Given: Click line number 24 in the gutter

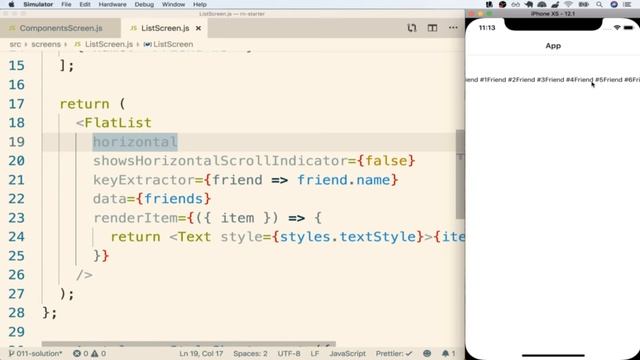Looking at the screenshot, I should 16,237.
